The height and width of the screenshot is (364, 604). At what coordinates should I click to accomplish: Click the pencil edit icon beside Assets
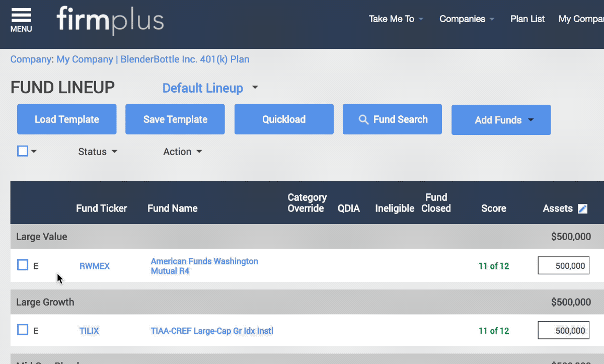(x=582, y=208)
